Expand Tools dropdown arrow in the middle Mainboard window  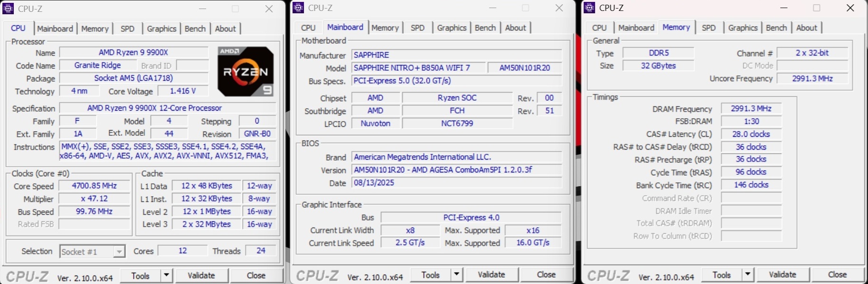point(456,275)
